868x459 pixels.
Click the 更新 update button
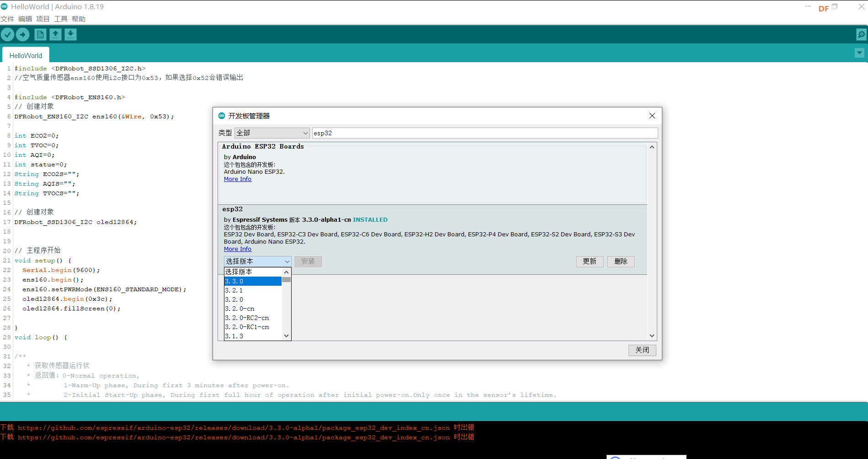(x=590, y=262)
